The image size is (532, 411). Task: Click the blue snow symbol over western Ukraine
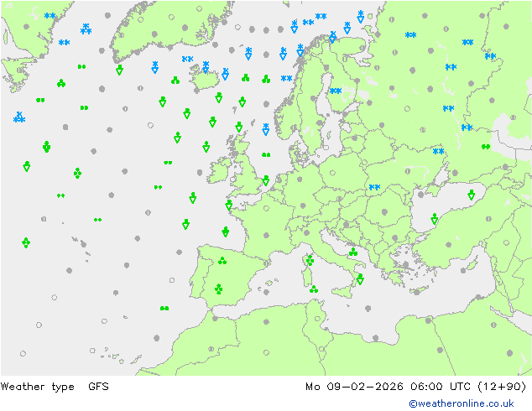[374, 187]
